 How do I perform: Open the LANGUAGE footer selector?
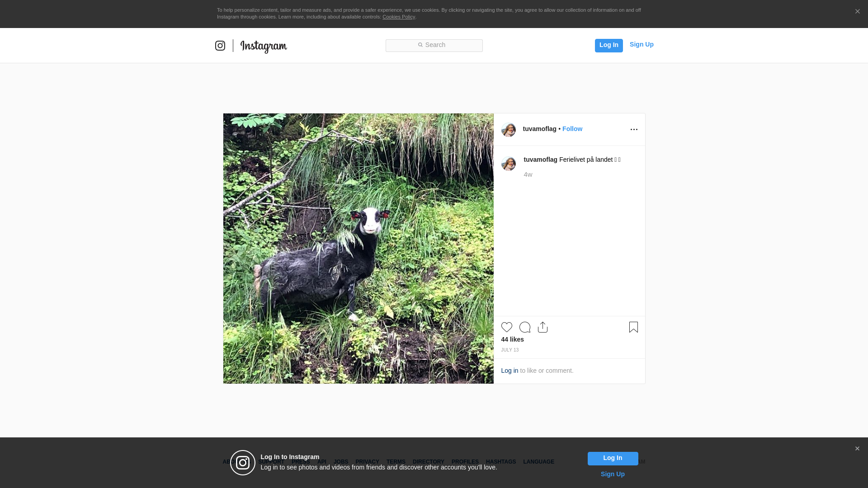click(x=538, y=462)
